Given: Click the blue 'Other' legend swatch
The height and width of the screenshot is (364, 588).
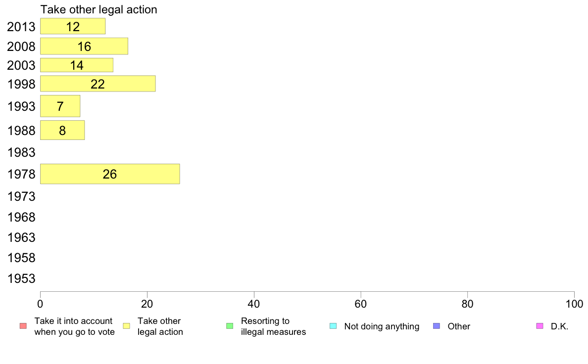Looking at the screenshot, I should tap(437, 326).
